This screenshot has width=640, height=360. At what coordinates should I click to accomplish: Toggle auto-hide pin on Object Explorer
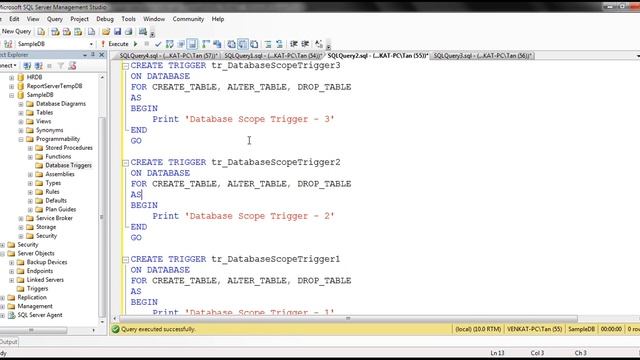click(x=93, y=55)
